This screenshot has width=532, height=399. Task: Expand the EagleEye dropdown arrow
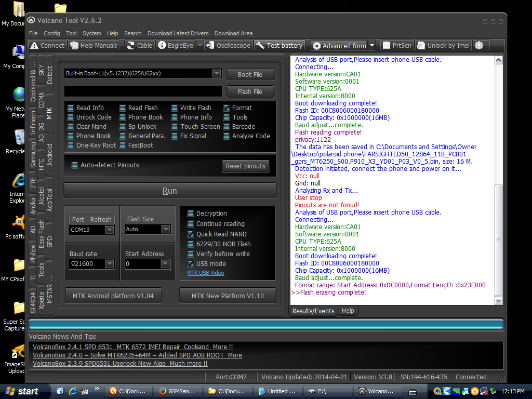(200, 46)
